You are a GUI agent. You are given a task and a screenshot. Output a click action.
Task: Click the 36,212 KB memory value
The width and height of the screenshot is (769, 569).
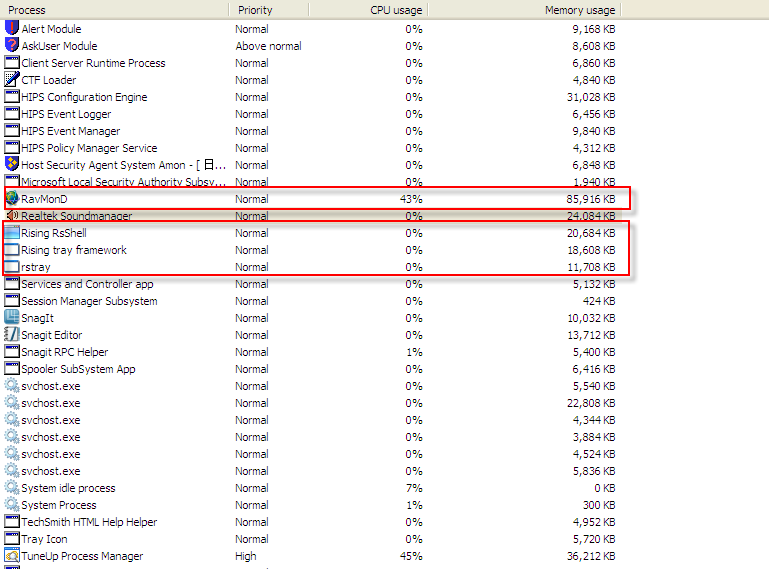pyautogui.click(x=591, y=556)
